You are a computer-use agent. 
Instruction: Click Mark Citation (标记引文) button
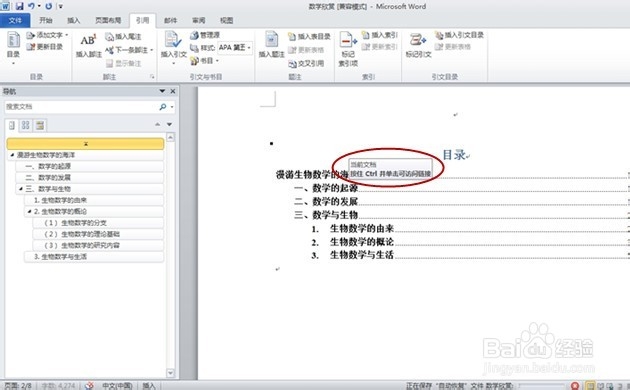click(x=418, y=46)
